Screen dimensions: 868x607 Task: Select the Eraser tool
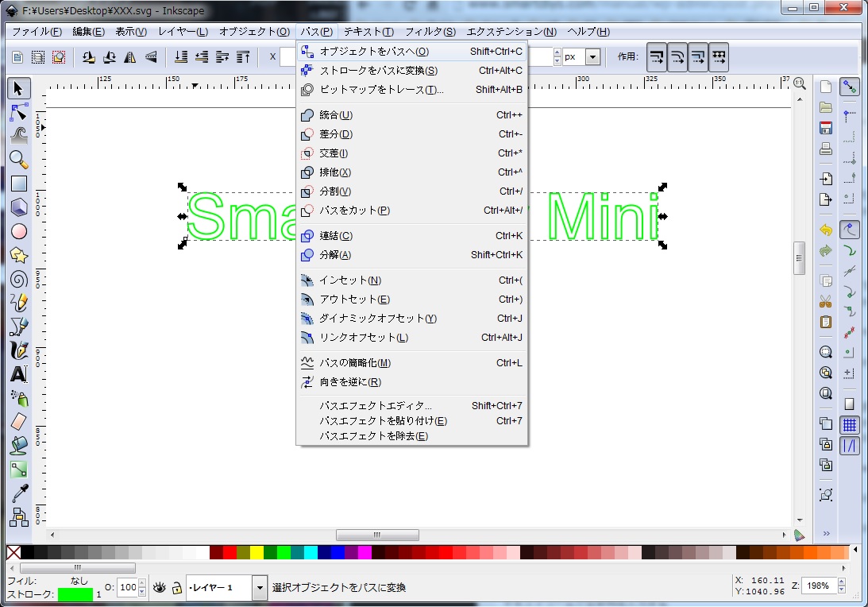(x=19, y=421)
